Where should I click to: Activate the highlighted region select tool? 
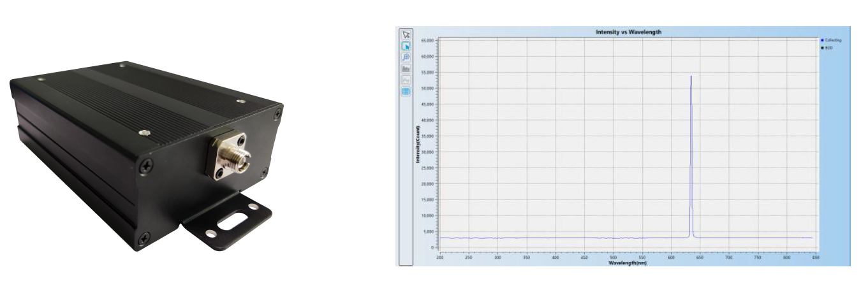(x=406, y=46)
